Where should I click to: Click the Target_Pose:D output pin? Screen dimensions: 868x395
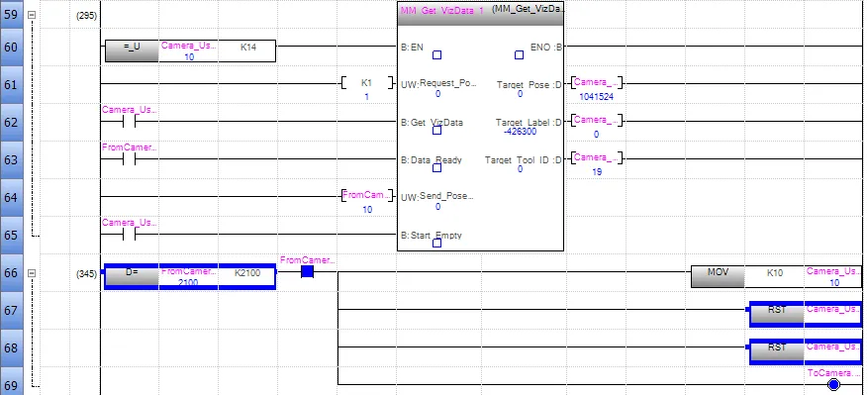click(x=530, y=85)
